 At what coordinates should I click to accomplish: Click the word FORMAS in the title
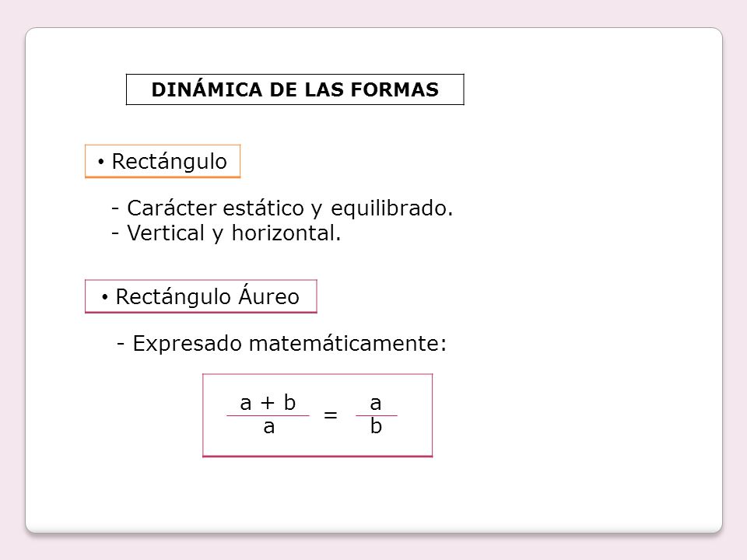(x=395, y=90)
